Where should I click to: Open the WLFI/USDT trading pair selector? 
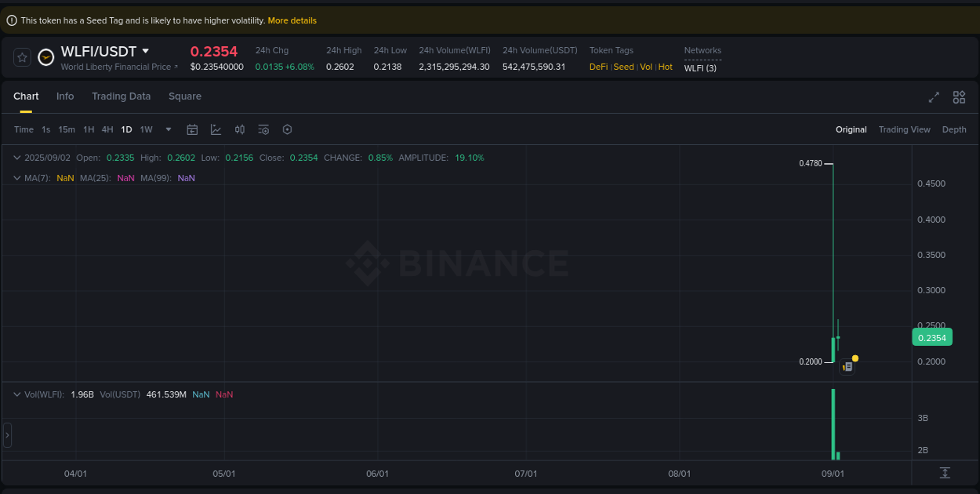pos(103,50)
